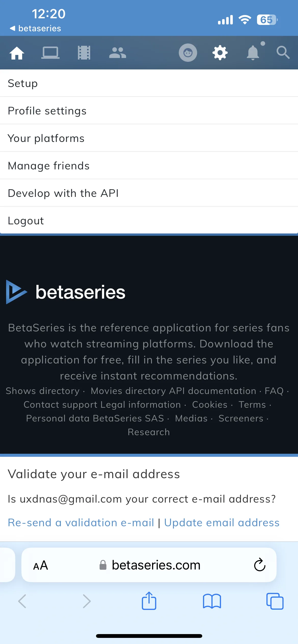
Task: Open the community people icon
Action: pos(118,53)
